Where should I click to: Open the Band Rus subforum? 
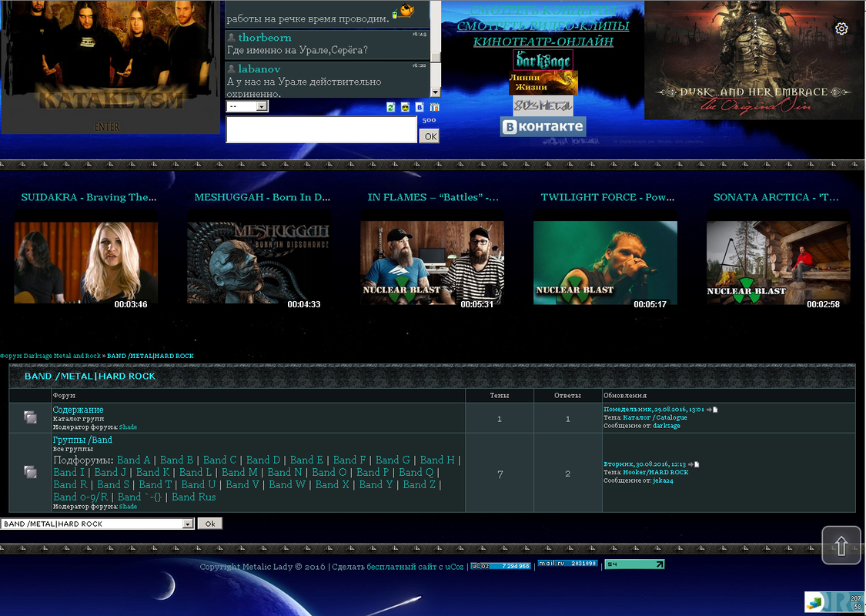[194, 497]
